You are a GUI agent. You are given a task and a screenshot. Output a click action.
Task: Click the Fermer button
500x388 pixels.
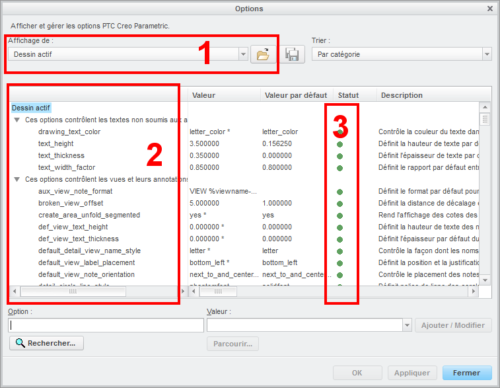click(x=467, y=373)
